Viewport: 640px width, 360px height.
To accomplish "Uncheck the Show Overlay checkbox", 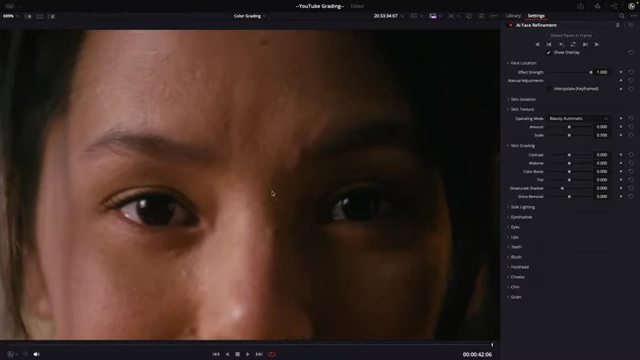I will coord(549,53).
